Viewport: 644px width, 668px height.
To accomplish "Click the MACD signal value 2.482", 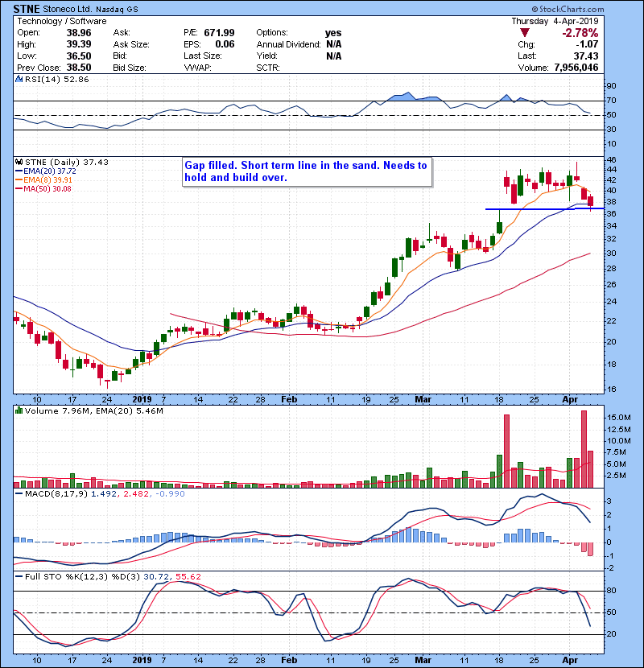I will (x=136, y=494).
